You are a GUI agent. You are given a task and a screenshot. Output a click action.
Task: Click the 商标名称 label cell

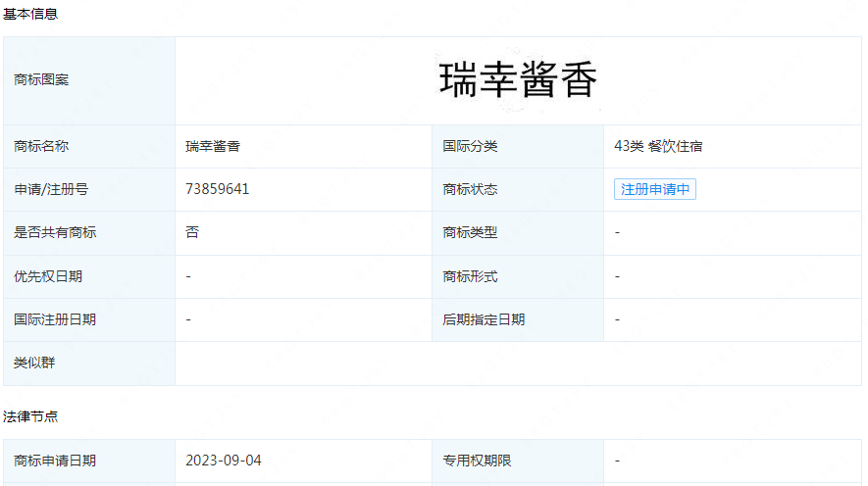pyautogui.click(x=89, y=147)
